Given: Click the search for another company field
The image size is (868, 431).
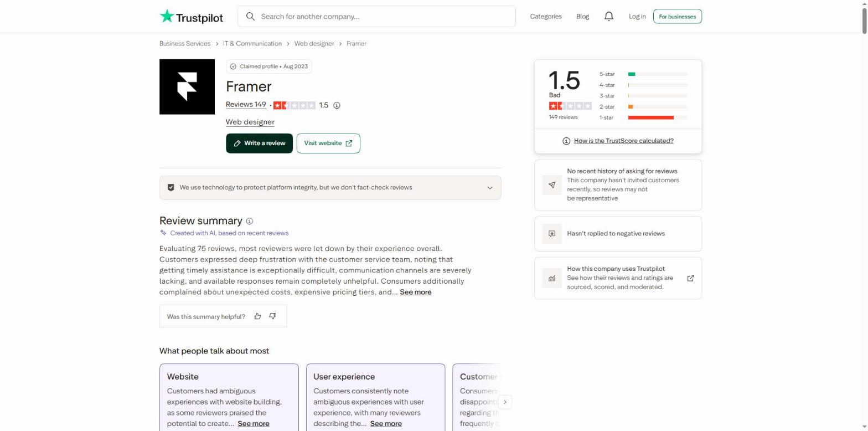Looking at the screenshot, I should pyautogui.click(x=376, y=17).
